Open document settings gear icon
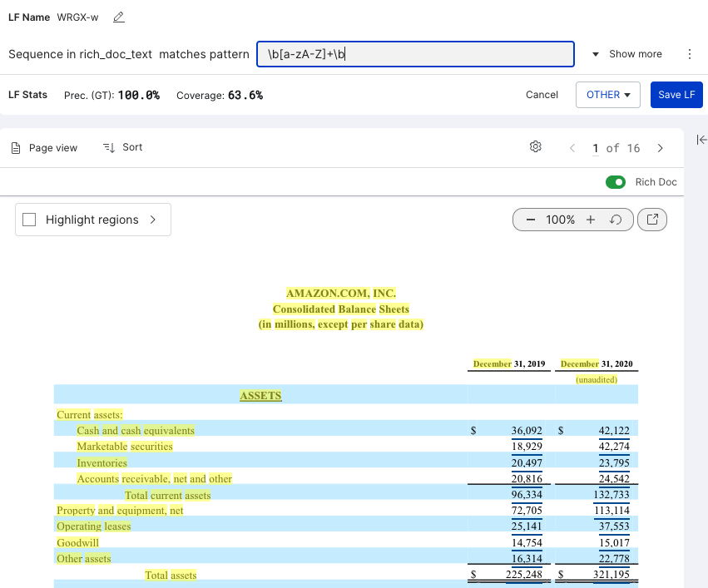Viewport: 708px width, 588px height. [536, 146]
